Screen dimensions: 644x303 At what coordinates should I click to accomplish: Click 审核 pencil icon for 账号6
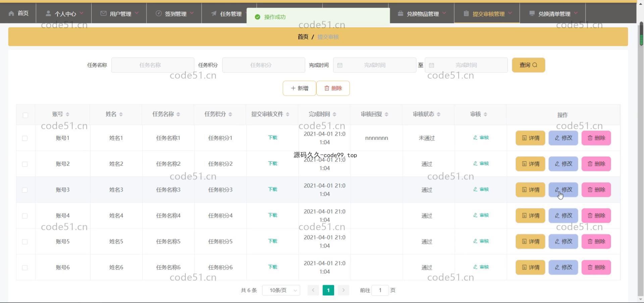(x=475, y=267)
